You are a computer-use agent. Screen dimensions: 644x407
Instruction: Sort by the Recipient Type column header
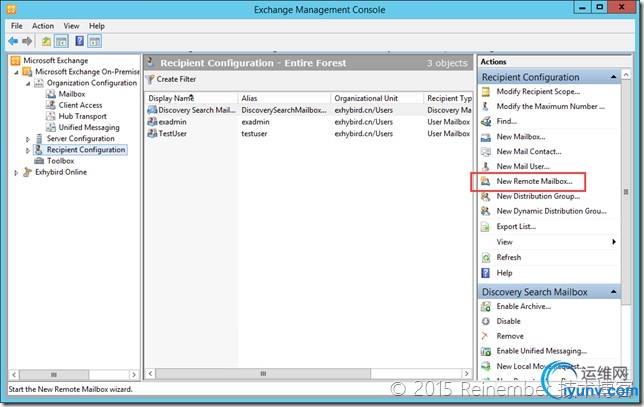pos(448,98)
